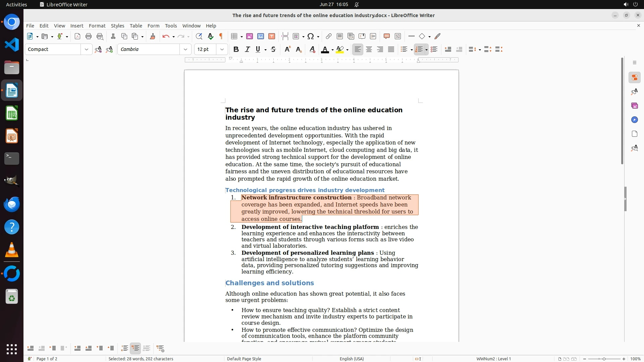This screenshot has height=362, width=644.
Task: Click the Export as PDF icon
Action: (x=77, y=37)
